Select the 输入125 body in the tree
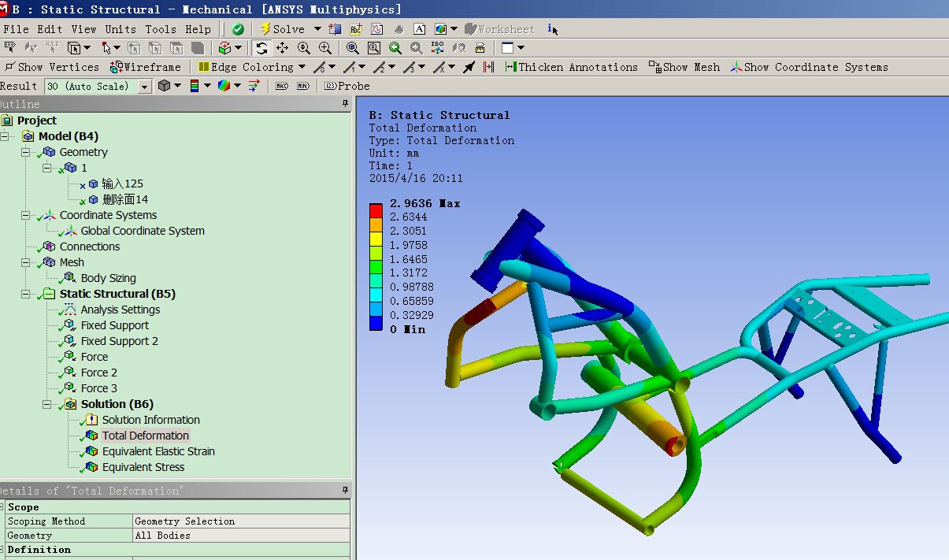Image resolution: width=949 pixels, height=560 pixels. click(123, 184)
